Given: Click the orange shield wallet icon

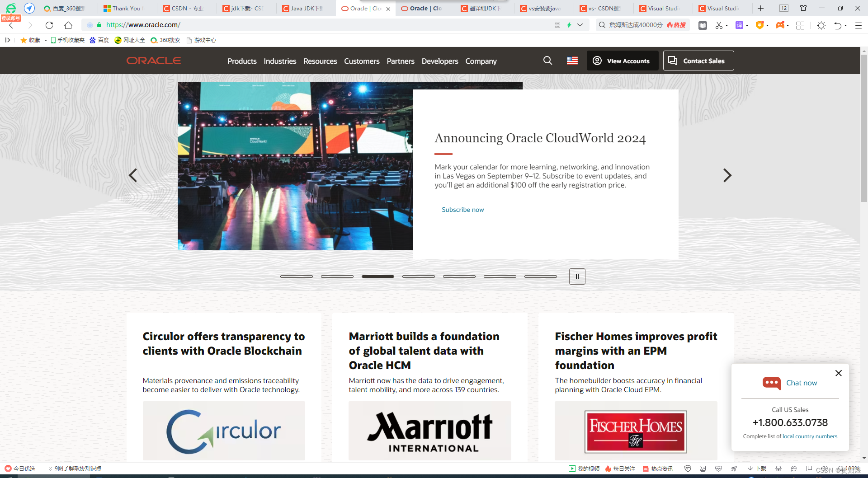Looking at the screenshot, I should click(x=759, y=25).
